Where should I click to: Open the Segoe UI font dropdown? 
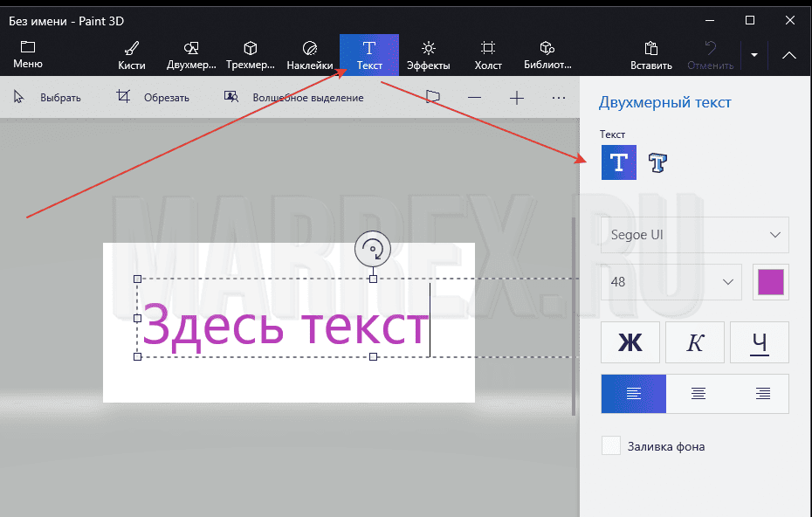pos(694,235)
